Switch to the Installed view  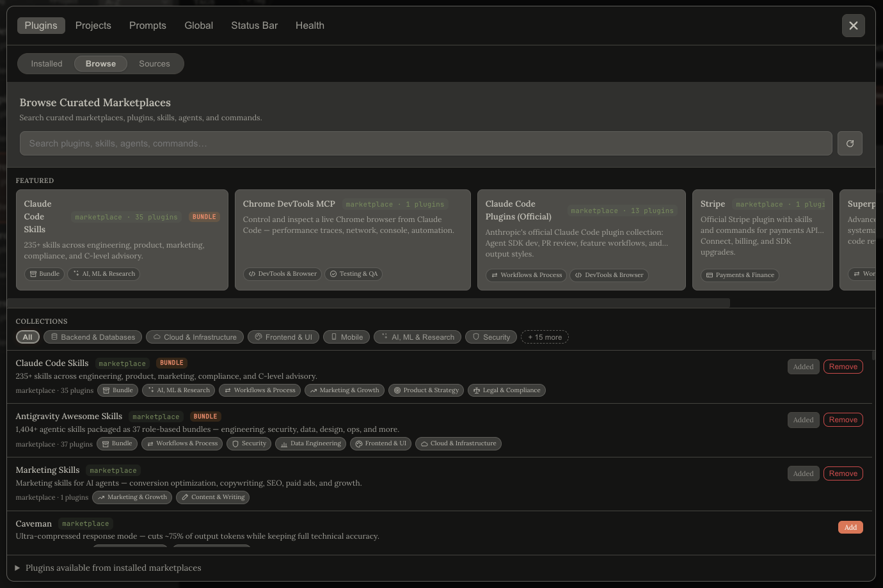(x=46, y=63)
